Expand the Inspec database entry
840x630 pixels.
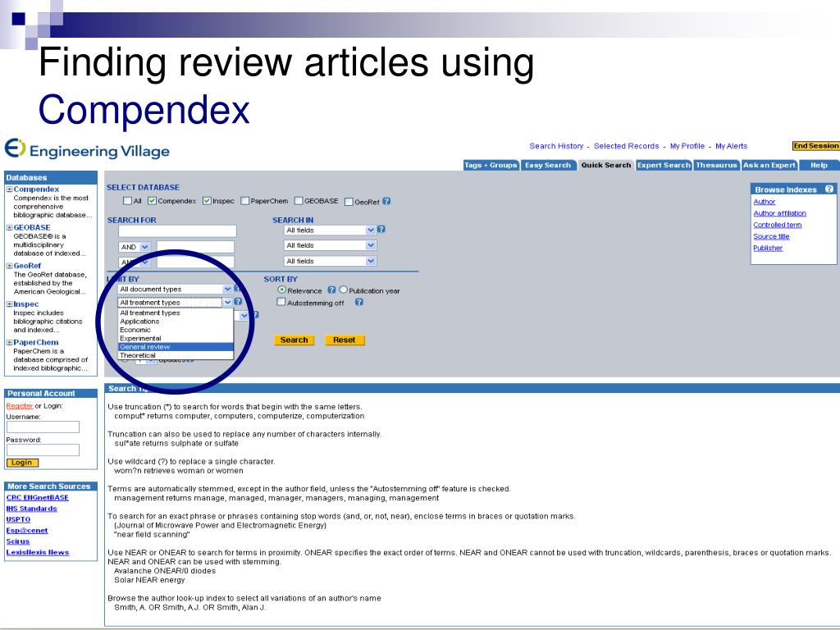[x=9, y=304]
